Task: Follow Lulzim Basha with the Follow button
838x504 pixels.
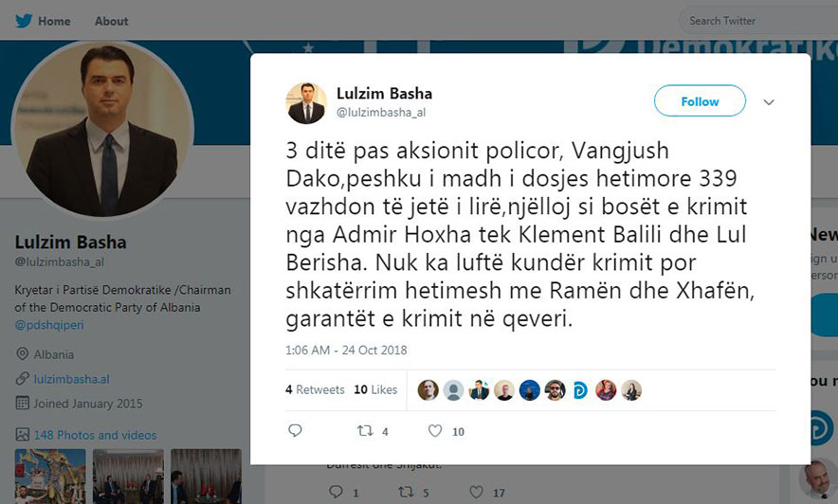Action: (x=700, y=101)
